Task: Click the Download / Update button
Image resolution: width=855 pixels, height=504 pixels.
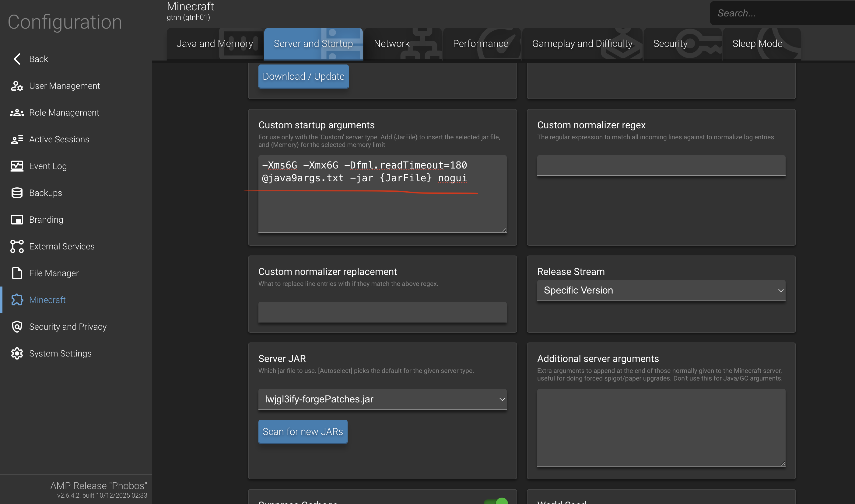Action: coord(303,76)
